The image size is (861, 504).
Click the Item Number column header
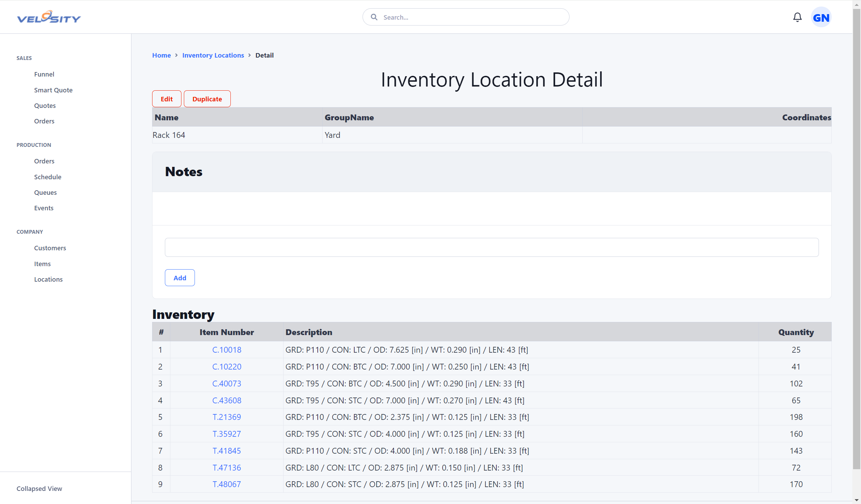227,332
